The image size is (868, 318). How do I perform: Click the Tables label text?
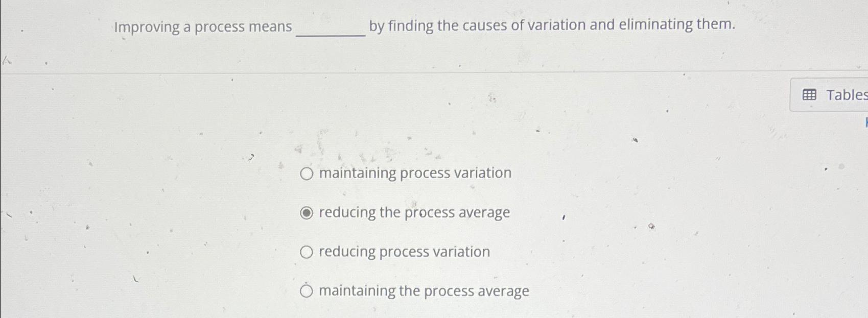pyautogui.click(x=846, y=94)
